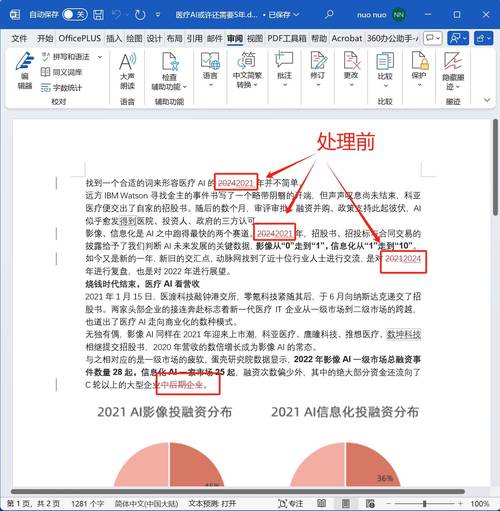
Task: Switch to Web Layout view icon
Action: 370,503
